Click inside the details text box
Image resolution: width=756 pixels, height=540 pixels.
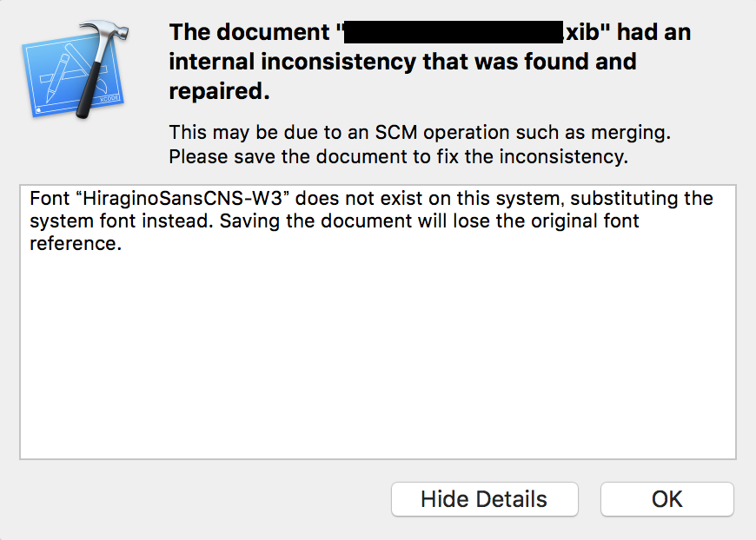[x=378, y=322]
